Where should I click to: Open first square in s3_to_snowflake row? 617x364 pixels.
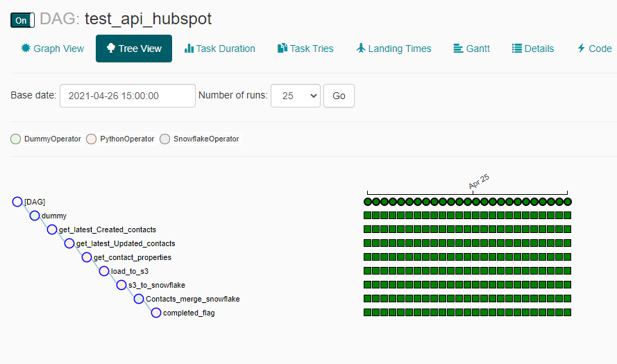point(368,284)
